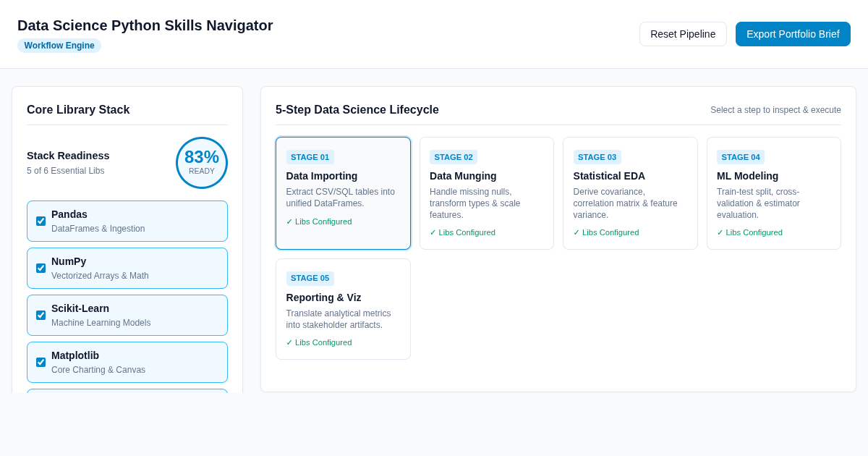Screen dimensions: 868x456
Task: Click the 'Core Charting & Canvas' text
Action: [x=98, y=370]
